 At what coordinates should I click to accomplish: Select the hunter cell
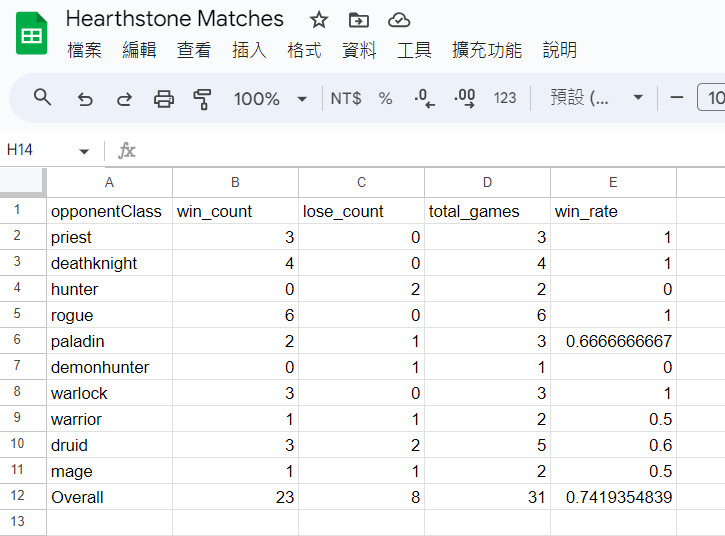click(110, 289)
